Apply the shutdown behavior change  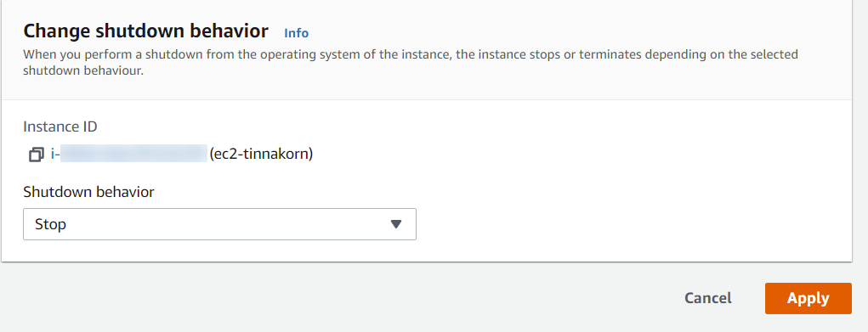tap(808, 298)
